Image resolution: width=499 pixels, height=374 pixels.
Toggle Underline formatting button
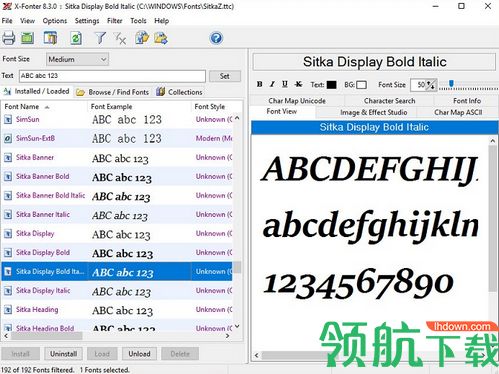click(x=285, y=84)
